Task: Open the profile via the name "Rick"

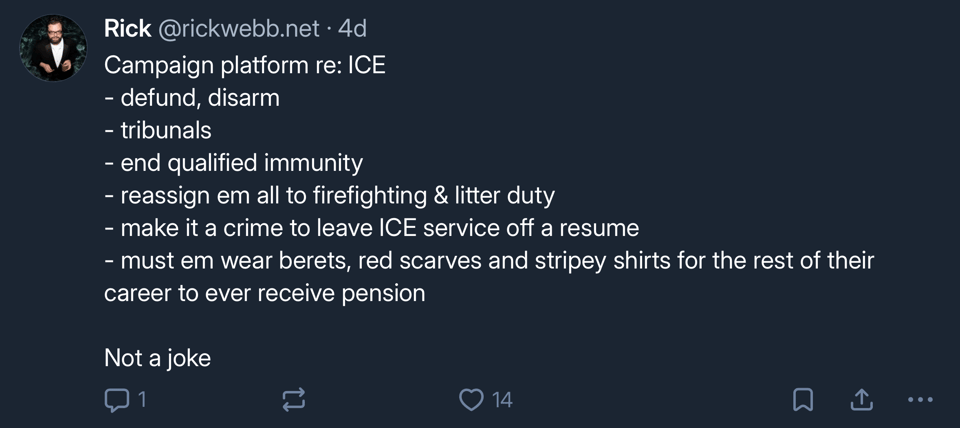Action: coord(127,29)
